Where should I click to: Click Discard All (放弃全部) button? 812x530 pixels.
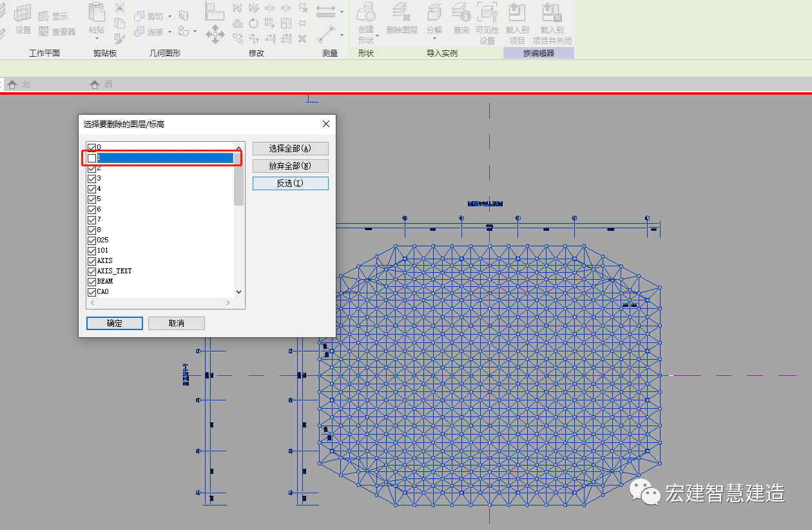(290, 166)
